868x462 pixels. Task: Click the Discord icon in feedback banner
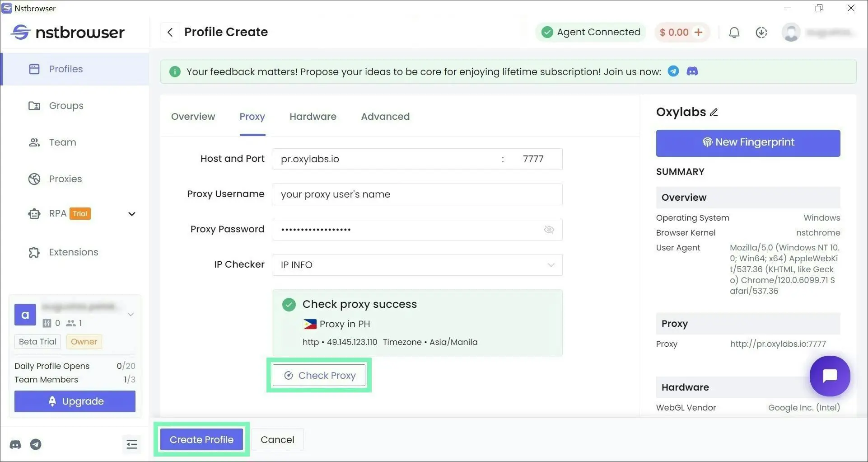[x=692, y=71]
